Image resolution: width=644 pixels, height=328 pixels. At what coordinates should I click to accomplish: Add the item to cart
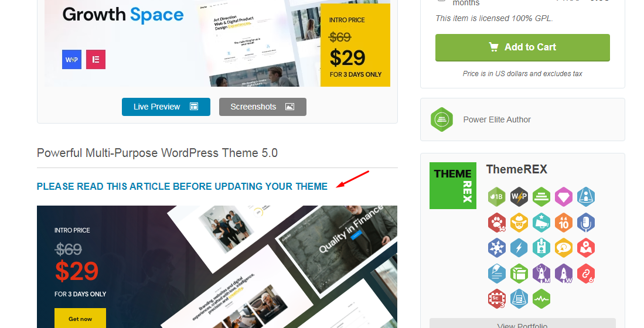tap(523, 47)
